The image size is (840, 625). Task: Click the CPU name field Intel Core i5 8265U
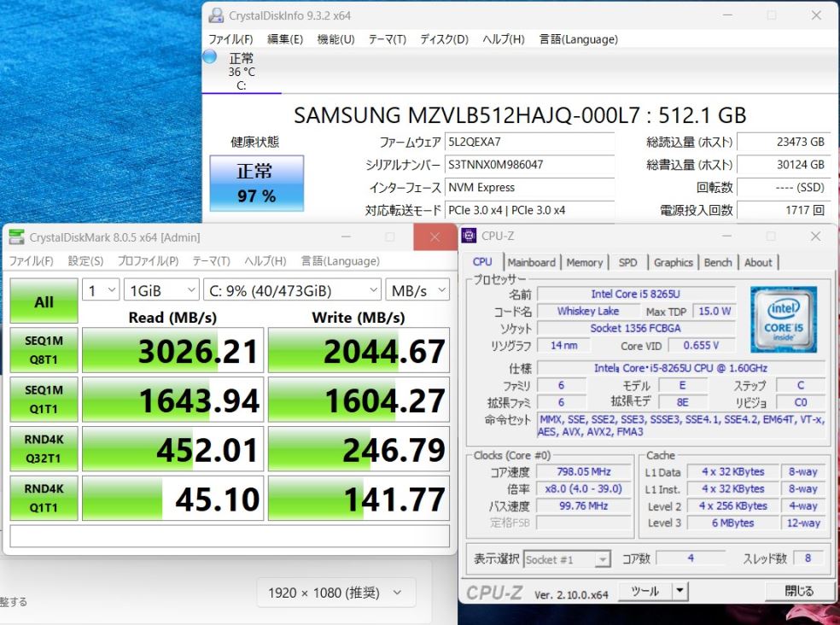click(636, 294)
